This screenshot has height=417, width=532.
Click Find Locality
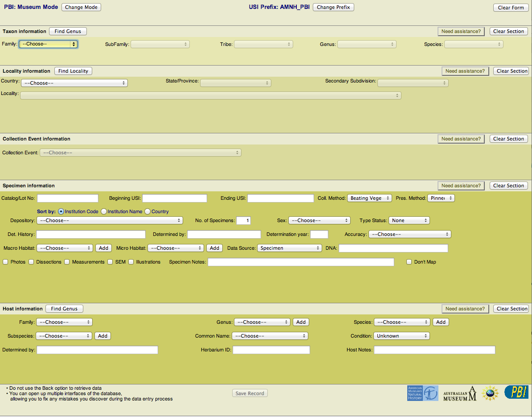pyautogui.click(x=73, y=70)
